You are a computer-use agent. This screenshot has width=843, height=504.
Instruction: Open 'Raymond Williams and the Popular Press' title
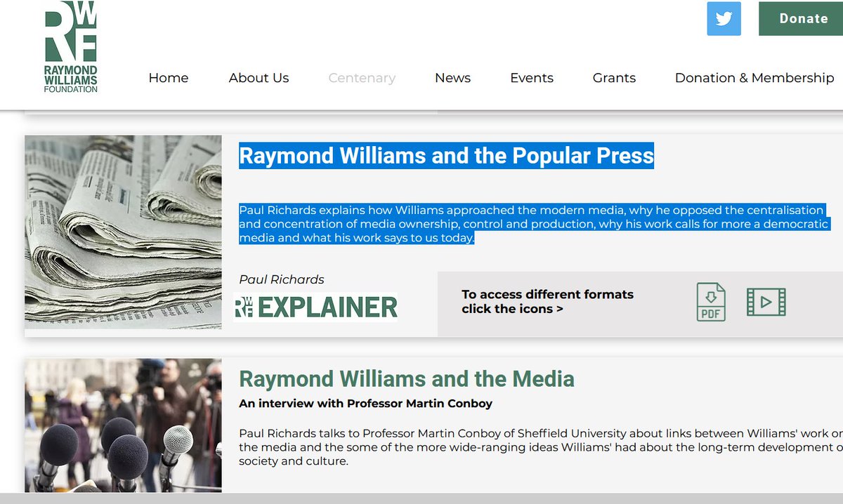coord(446,155)
